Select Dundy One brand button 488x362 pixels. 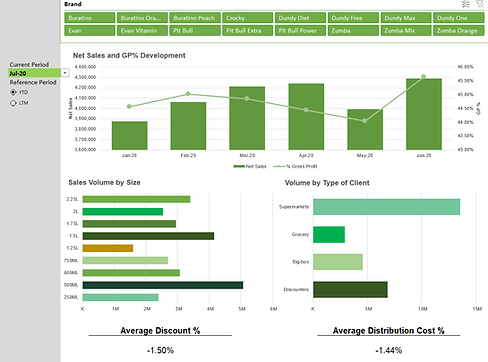point(459,18)
